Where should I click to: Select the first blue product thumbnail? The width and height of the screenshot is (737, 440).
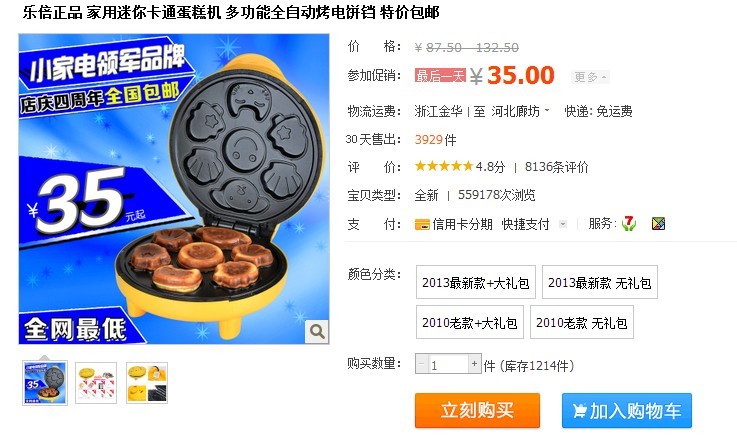click(45, 383)
